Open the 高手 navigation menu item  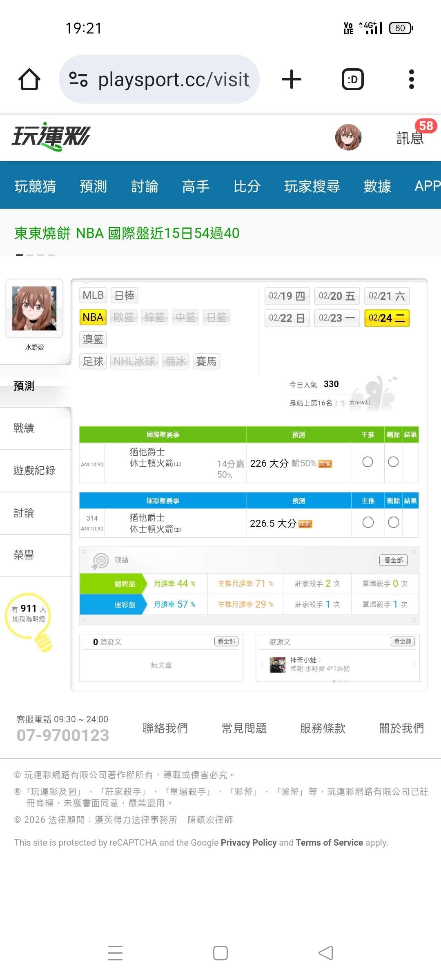196,186
